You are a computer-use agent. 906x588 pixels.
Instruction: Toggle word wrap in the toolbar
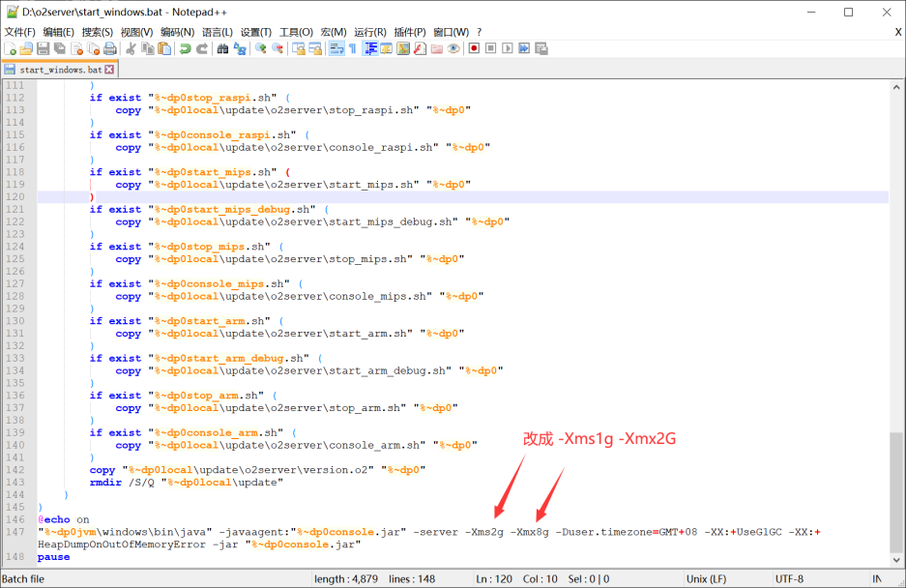click(x=336, y=48)
